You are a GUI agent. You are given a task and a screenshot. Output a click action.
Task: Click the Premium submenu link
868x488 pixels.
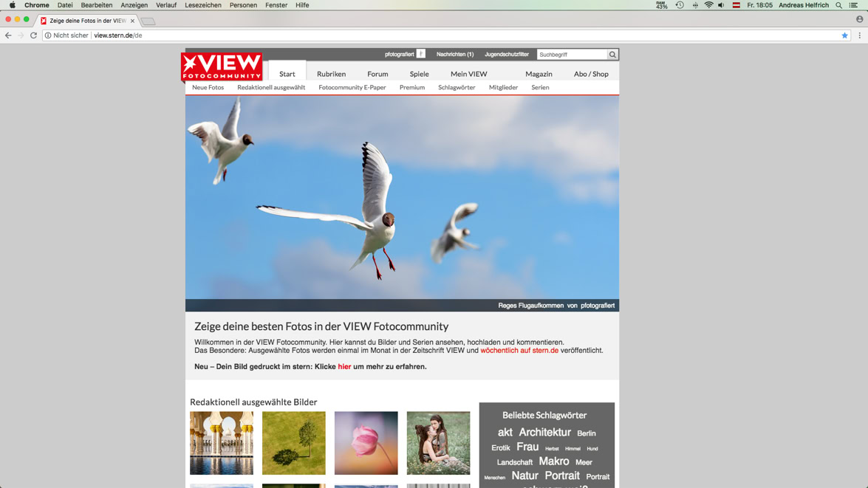click(x=412, y=87)
